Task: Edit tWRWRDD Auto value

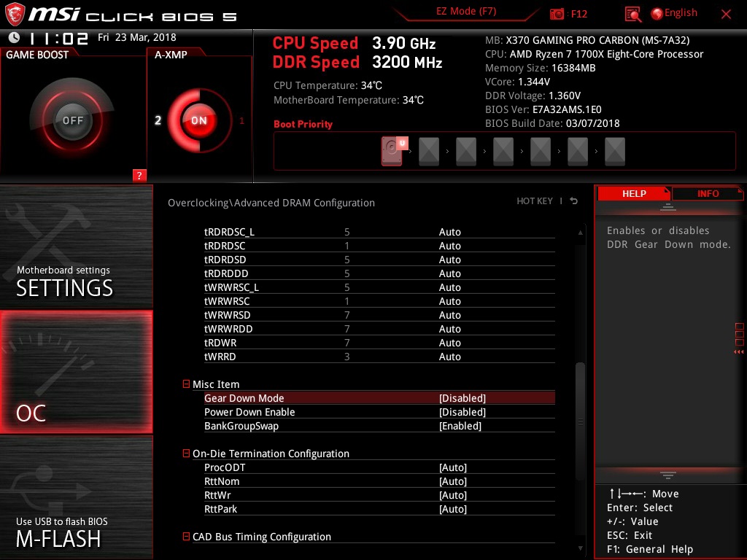Action: [x=449, y=329]
